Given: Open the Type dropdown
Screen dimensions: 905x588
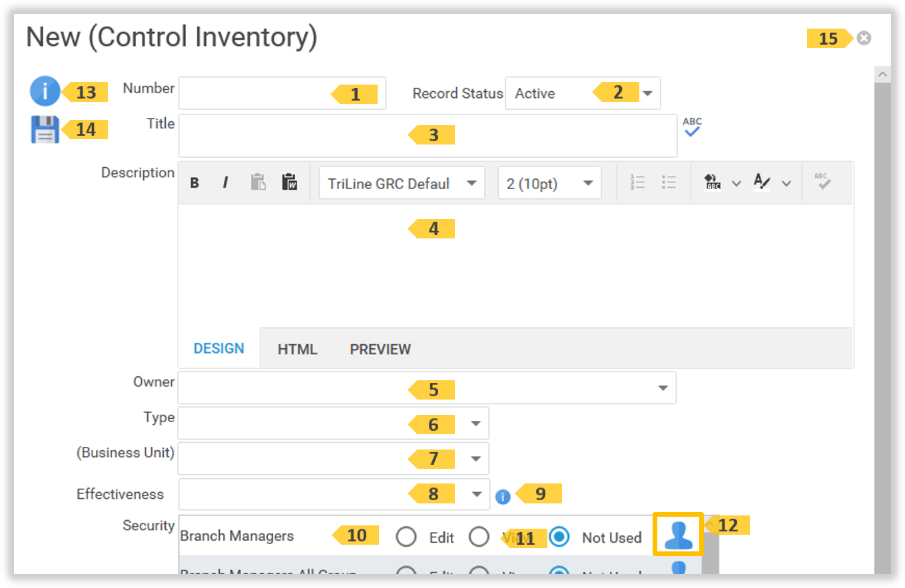Looking at the screenshot, I should point(477,423).
